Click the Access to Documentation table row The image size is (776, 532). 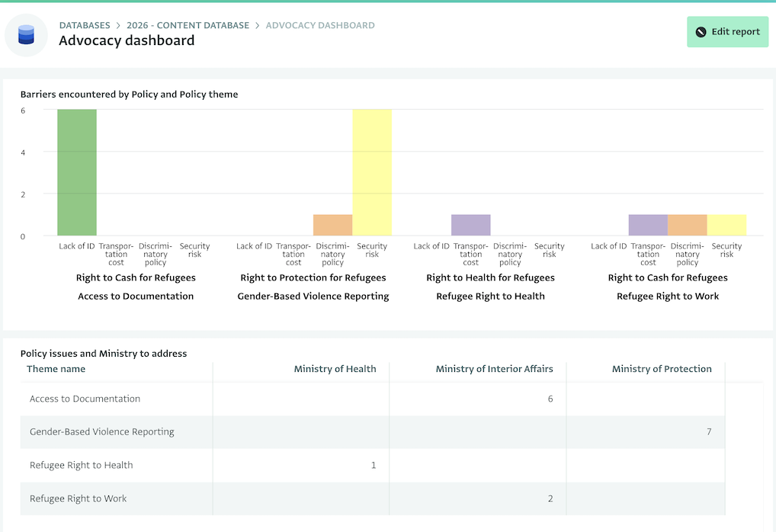coord(84,398)
